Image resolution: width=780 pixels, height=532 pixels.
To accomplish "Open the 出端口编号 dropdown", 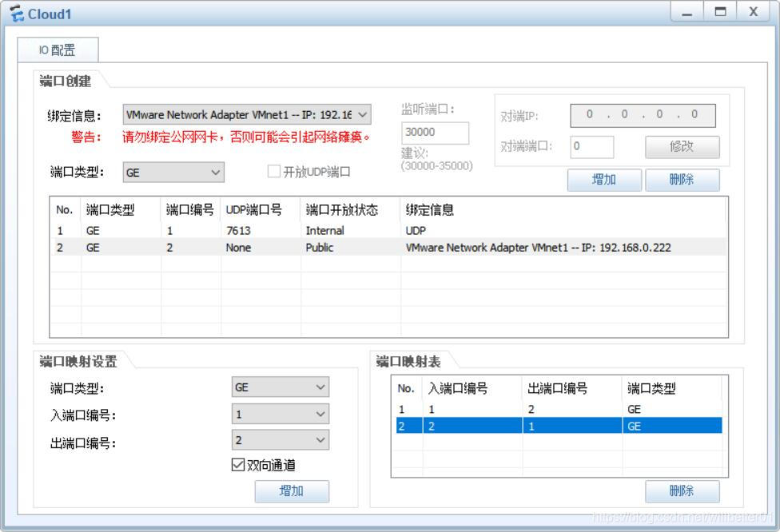I will pyautogui.click(x=280, y=440).
